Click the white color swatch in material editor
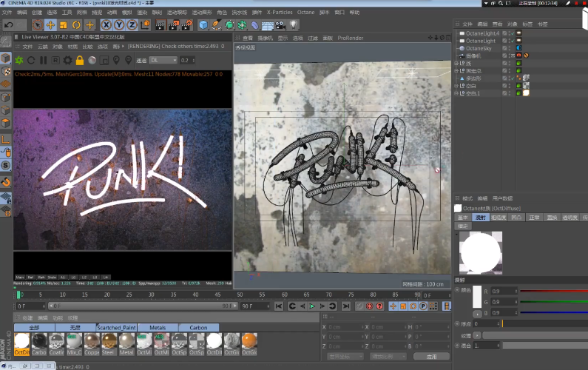 coord(477,296)
